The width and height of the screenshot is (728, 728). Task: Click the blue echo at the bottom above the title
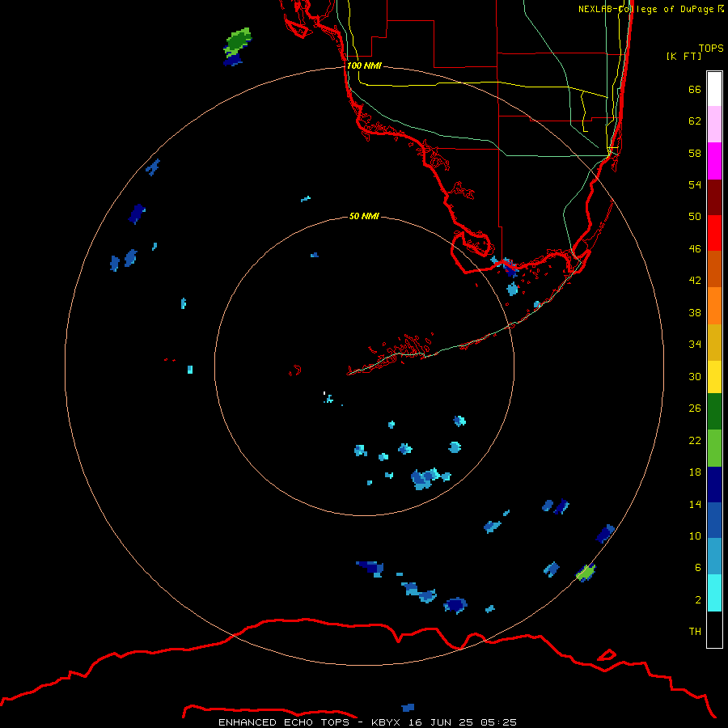pos(408,708)
